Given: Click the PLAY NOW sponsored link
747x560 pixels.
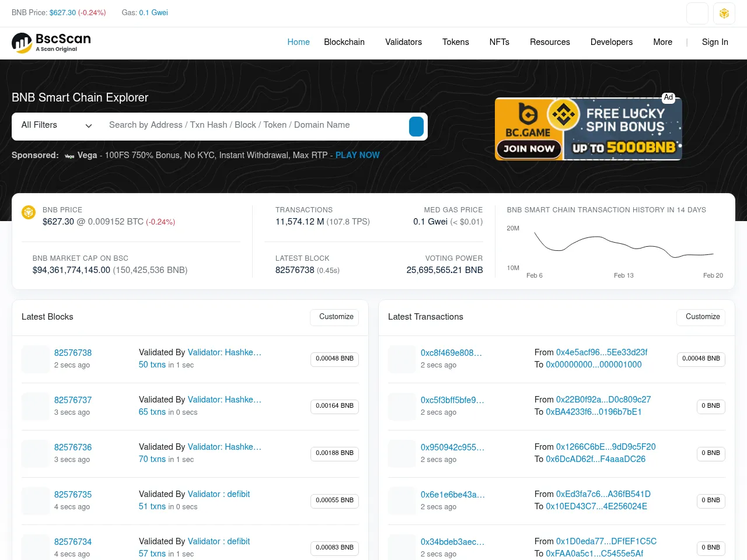Looking at the screenshot, I should coord(357,155).
